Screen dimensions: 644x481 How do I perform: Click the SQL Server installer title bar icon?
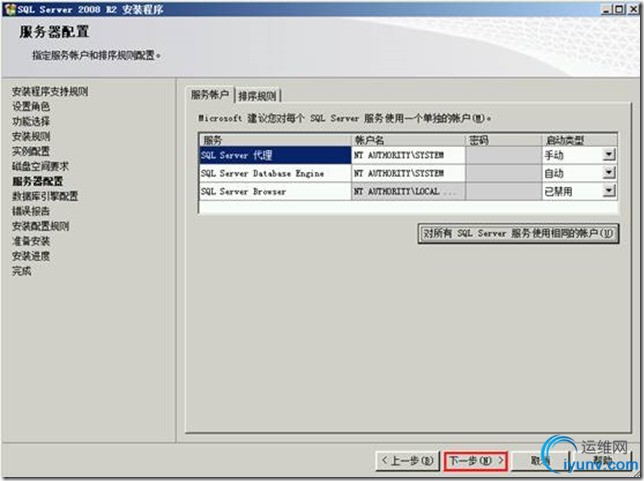click(9, 9)
